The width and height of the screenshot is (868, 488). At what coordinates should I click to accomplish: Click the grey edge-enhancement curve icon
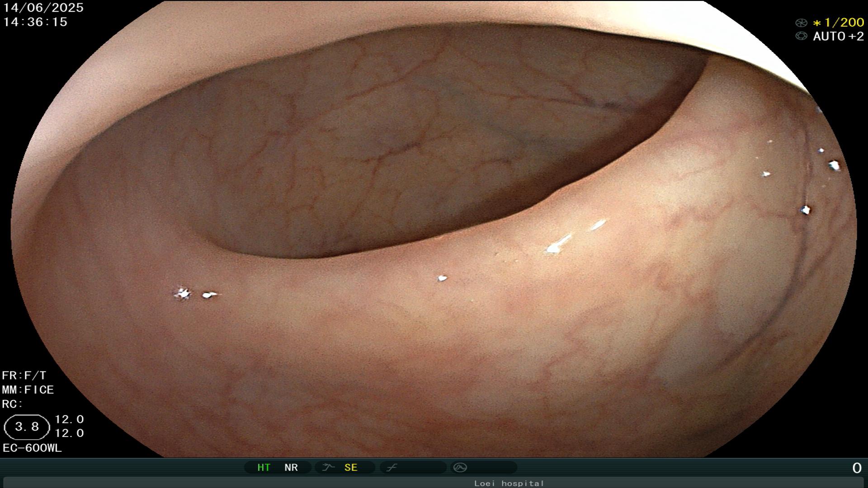point(392,467)
